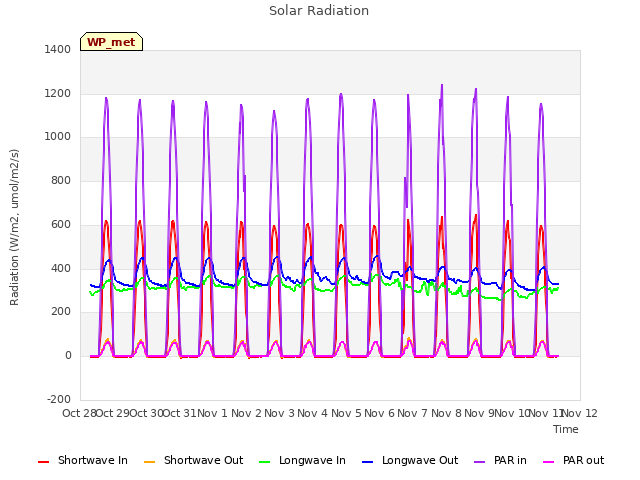Click the 1200 y-axis tick label
The width and height of the screenshot is (640, 480).
[x=58, y=93]
